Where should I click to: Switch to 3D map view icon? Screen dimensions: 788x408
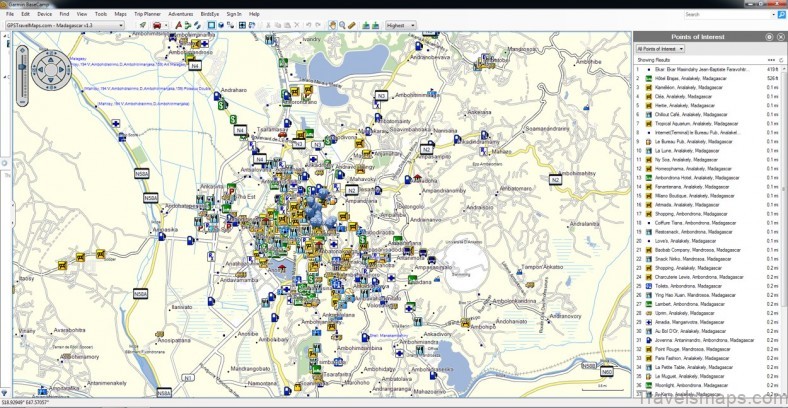(x=221, y=25)
